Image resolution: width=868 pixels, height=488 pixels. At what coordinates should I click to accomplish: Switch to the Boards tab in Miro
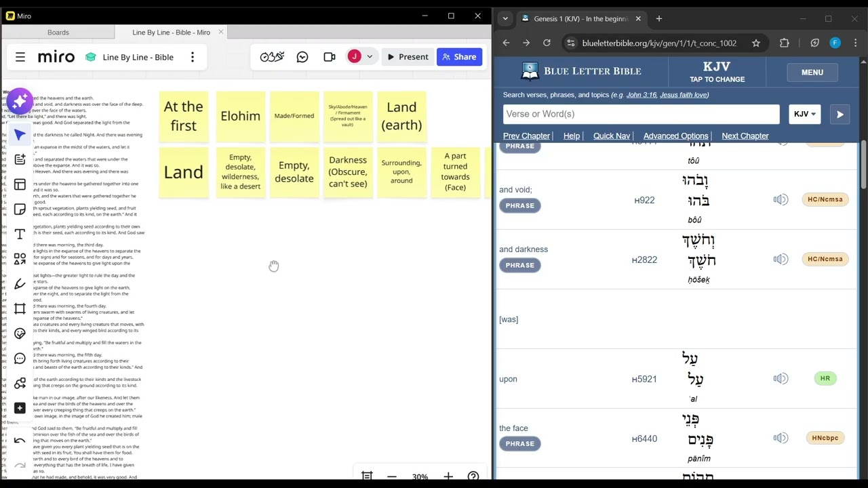(58, 33)
